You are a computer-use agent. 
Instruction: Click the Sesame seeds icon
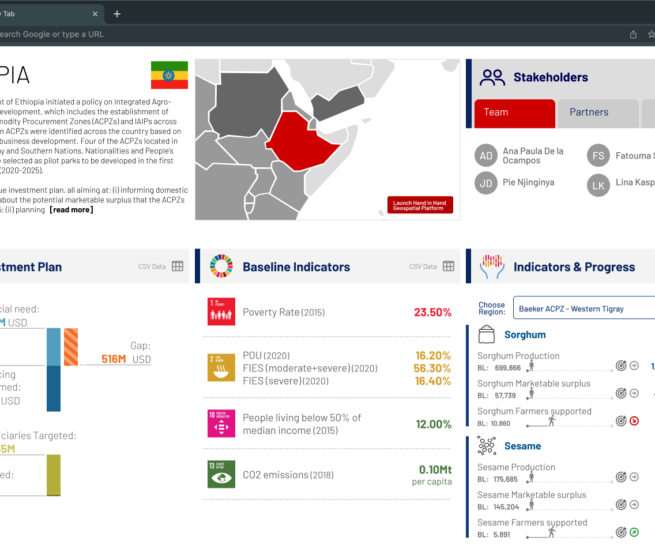pyautogui.click(x=485, y=446)
